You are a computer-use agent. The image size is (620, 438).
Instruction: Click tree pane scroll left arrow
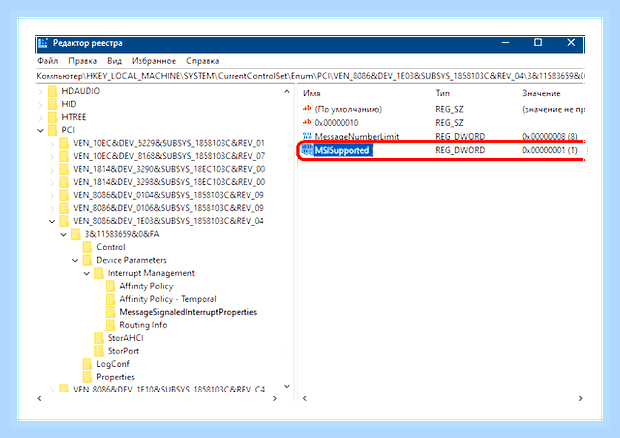pos(40,398)
